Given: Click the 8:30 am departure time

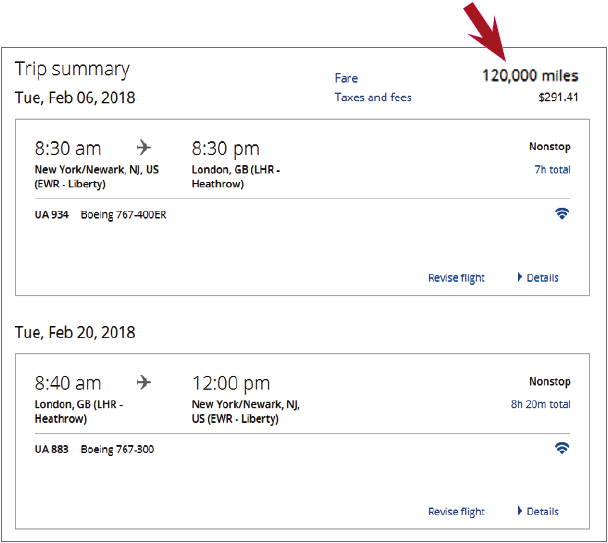Looking at the screenshot, I should (x=68, y=149).
